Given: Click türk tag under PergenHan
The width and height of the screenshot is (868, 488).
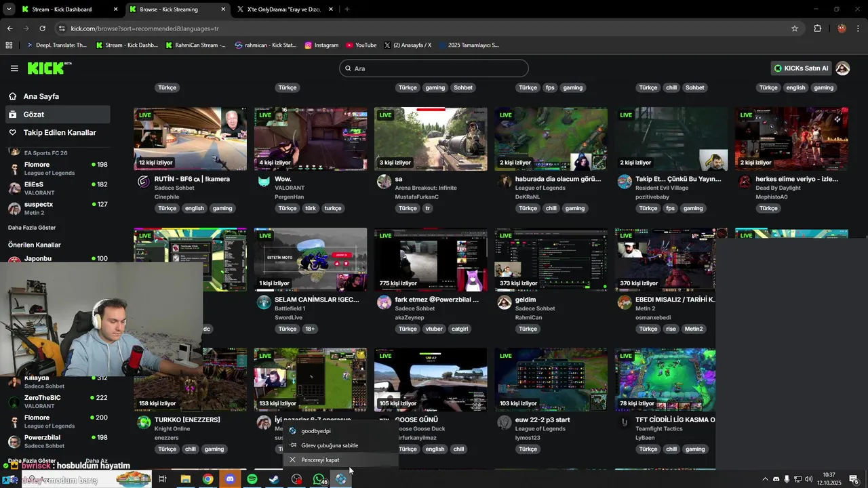Looking at the screenshot, I should click(310, 208).
